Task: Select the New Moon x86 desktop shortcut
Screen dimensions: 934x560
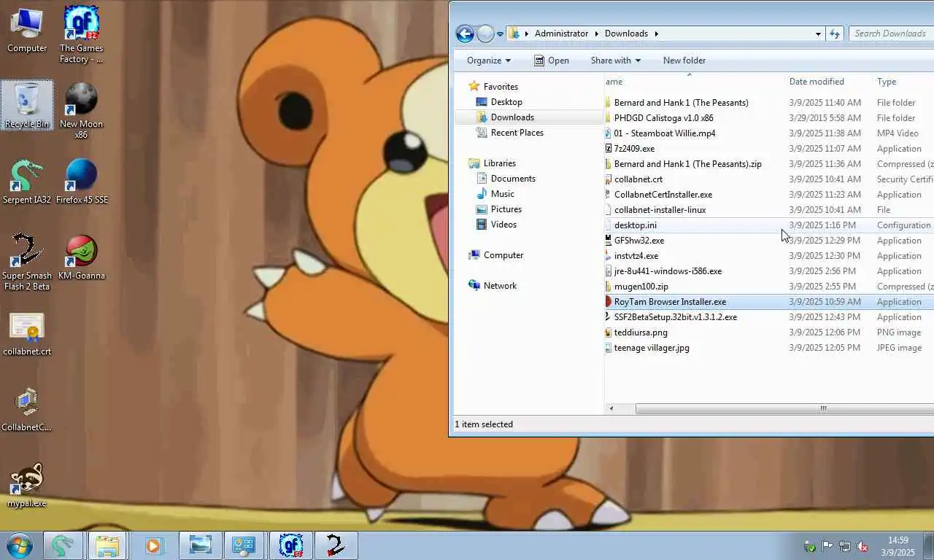Action: click(x=81, y=110)
